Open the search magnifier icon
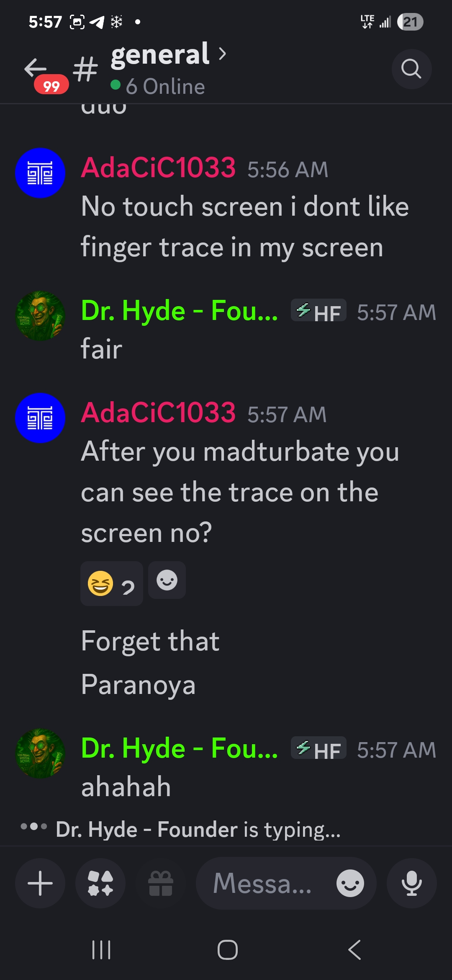The image size is (452, 980). 411,69
